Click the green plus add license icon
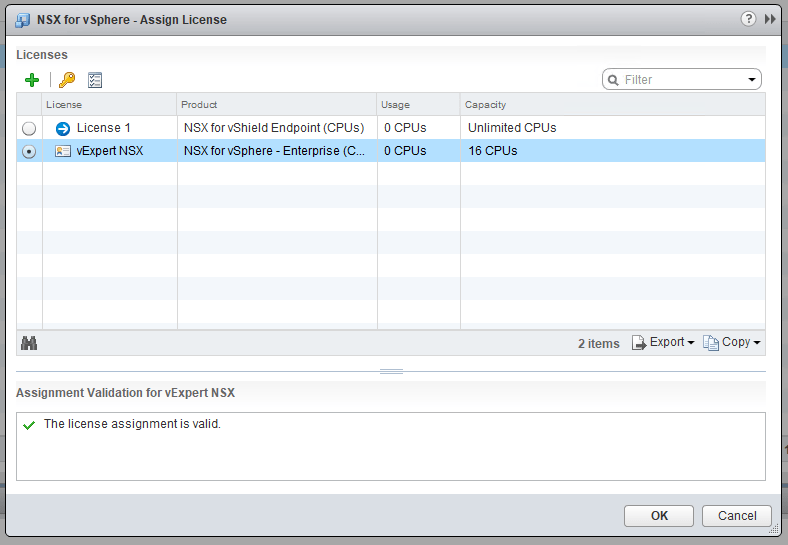This screenshot has height=545, width=788. coord(32,80)
